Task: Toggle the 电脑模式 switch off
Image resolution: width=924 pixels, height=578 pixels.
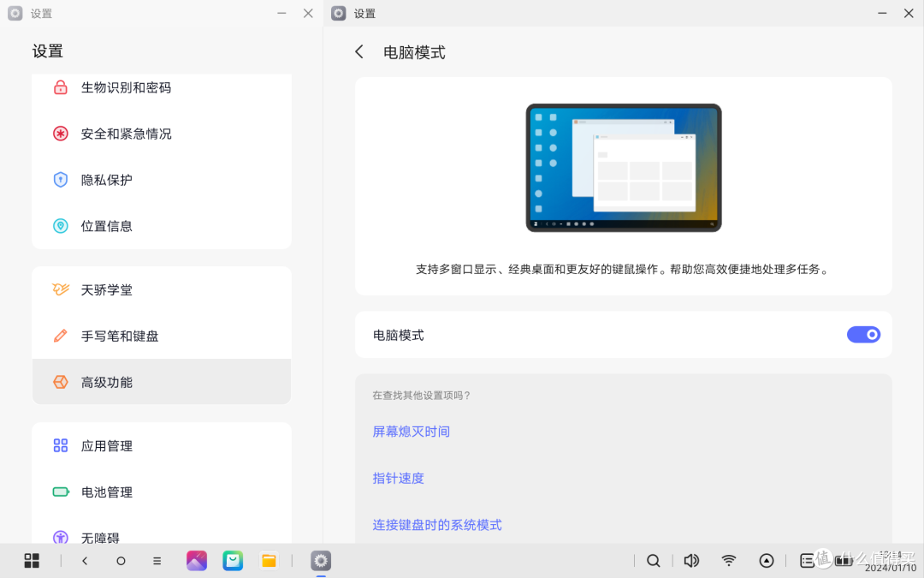Action: coord(863,335)
